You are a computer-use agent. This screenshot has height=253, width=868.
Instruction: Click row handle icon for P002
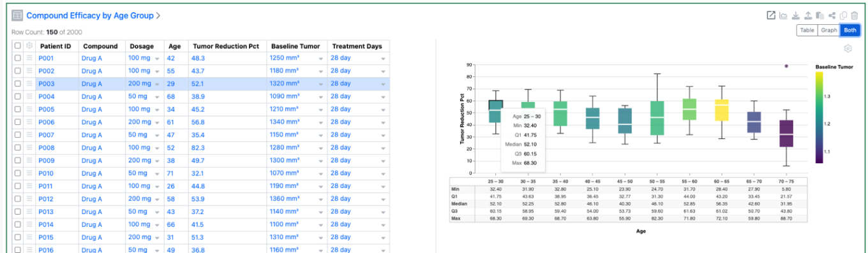point(29,71)
